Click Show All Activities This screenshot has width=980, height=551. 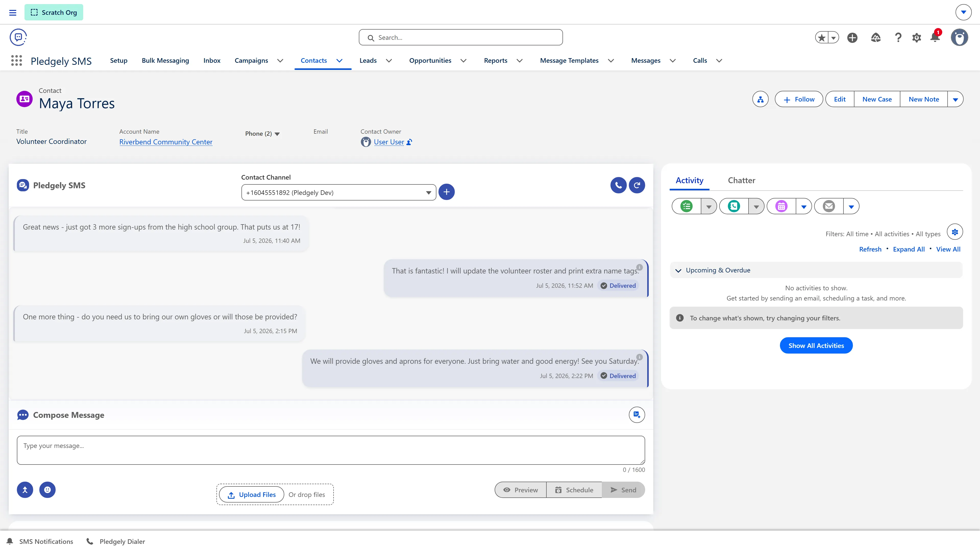coord(816,345)
